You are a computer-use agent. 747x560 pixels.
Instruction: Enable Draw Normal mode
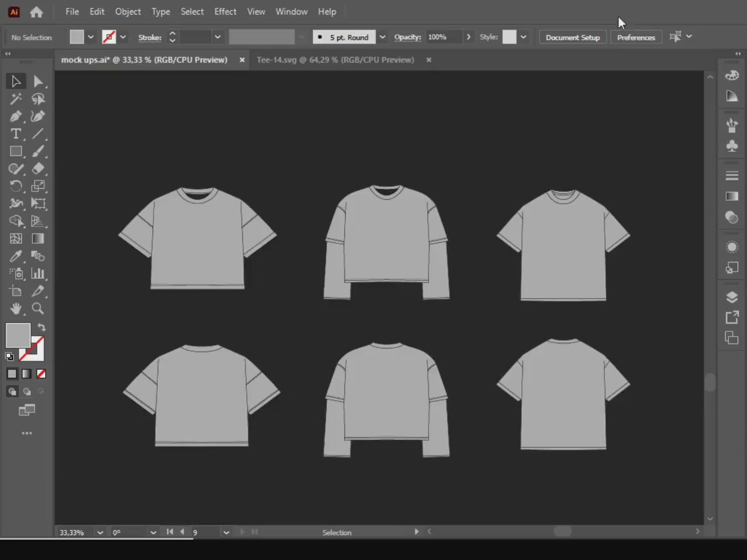(x=12, y=391)
